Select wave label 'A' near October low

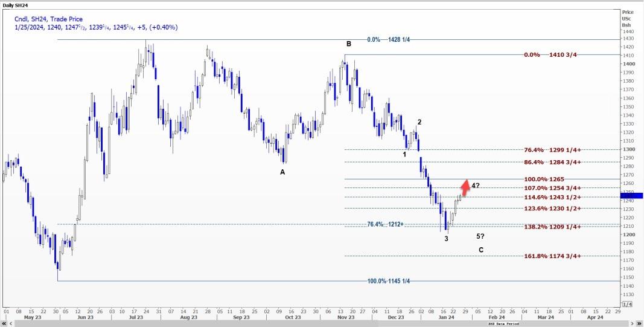(x=282, y=173)
